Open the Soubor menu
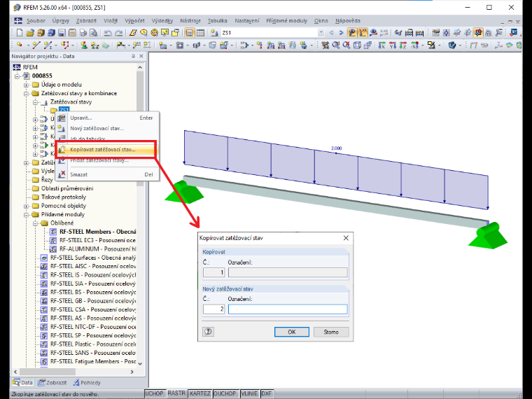Screen dimensions: 532x399 pos(36,21)
